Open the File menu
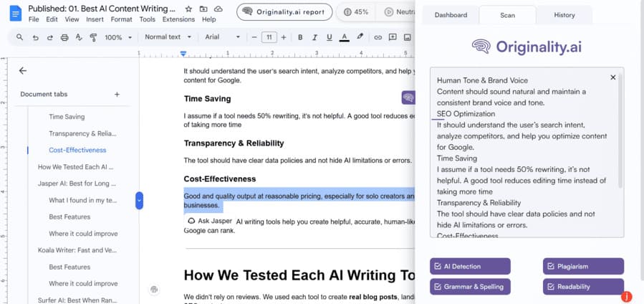Image resolution: width=644 pixels, height=304 pixels. [x=34, y=19]
